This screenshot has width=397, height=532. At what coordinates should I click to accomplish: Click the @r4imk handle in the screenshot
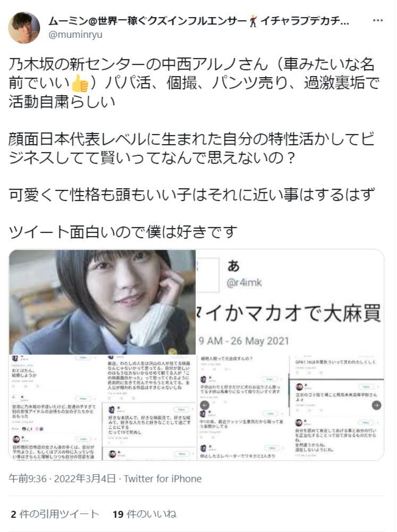(244, 282)
